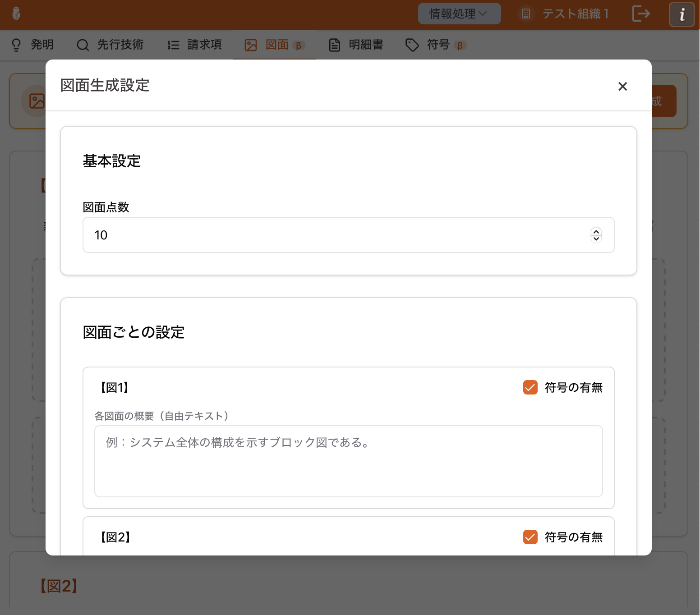Open the 情報処理 dropdown
Image resolution: width=700 pixels, height=615 pixels.
pyautogui.click(x=459, y=14)
